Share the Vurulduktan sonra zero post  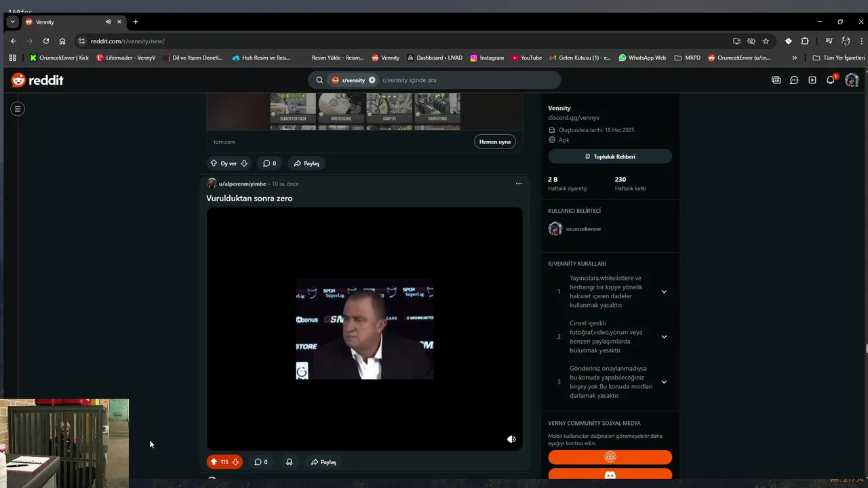(x=323, y=462)
